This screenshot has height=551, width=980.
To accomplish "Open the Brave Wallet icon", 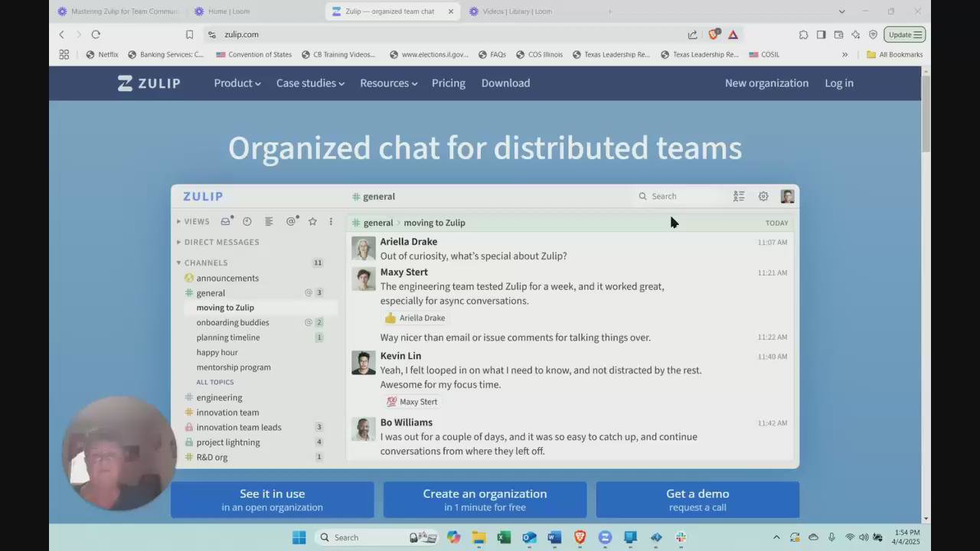I will point(838,34).
